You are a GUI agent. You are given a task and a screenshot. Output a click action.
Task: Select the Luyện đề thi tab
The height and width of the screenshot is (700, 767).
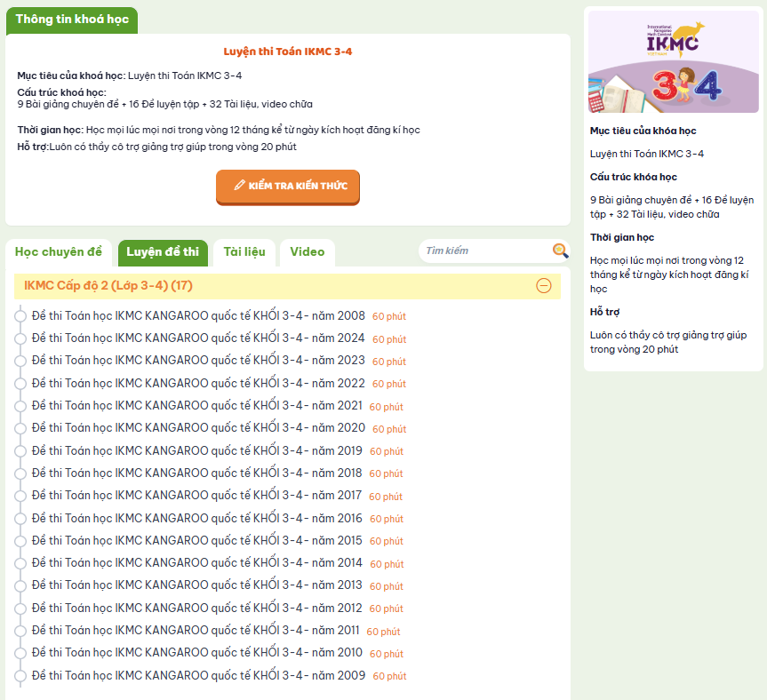(163, 252)
